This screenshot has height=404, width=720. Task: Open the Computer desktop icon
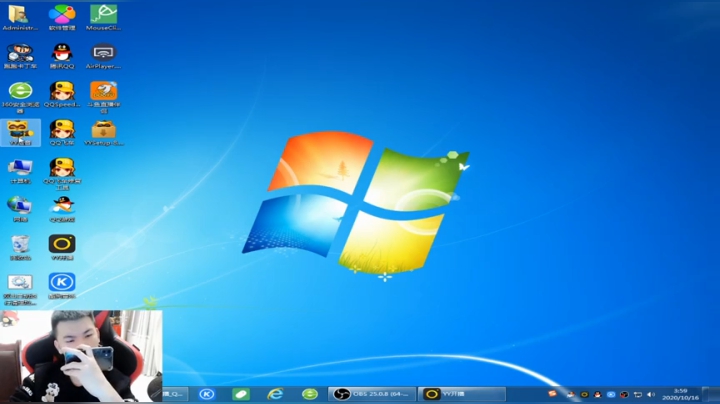20,171
